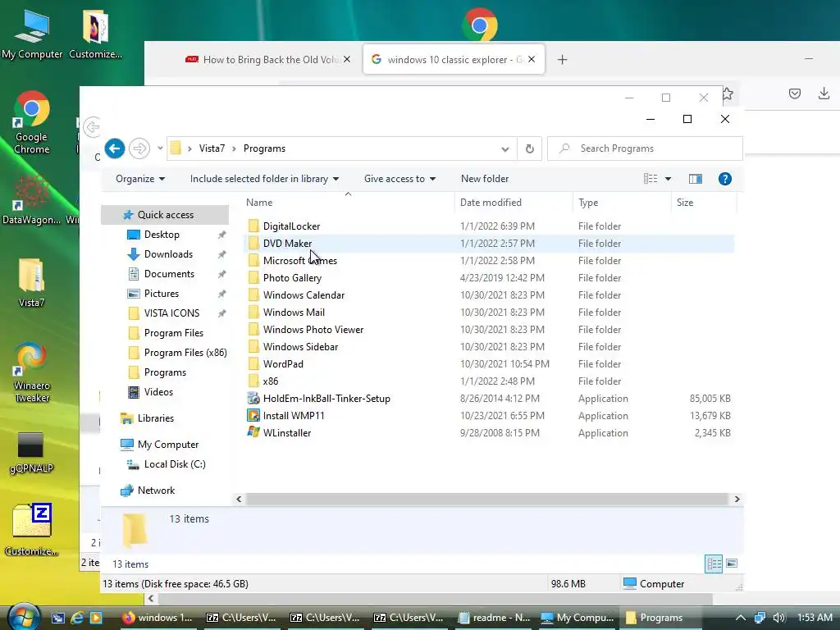This screenshot has width=840, height=630.
Task: Click the Back arrow in Explorer
Action: tap(115, 148)
